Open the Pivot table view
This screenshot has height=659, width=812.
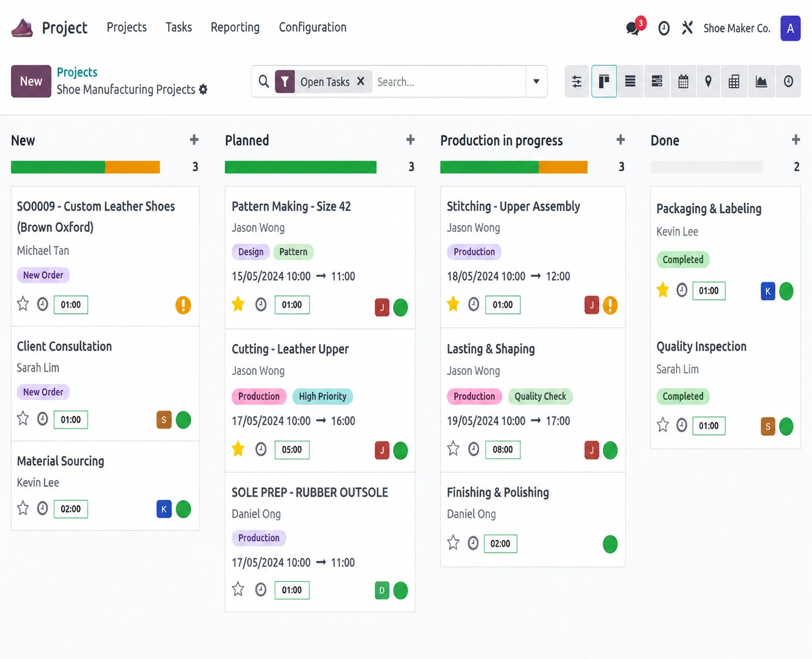click(734, 82)
